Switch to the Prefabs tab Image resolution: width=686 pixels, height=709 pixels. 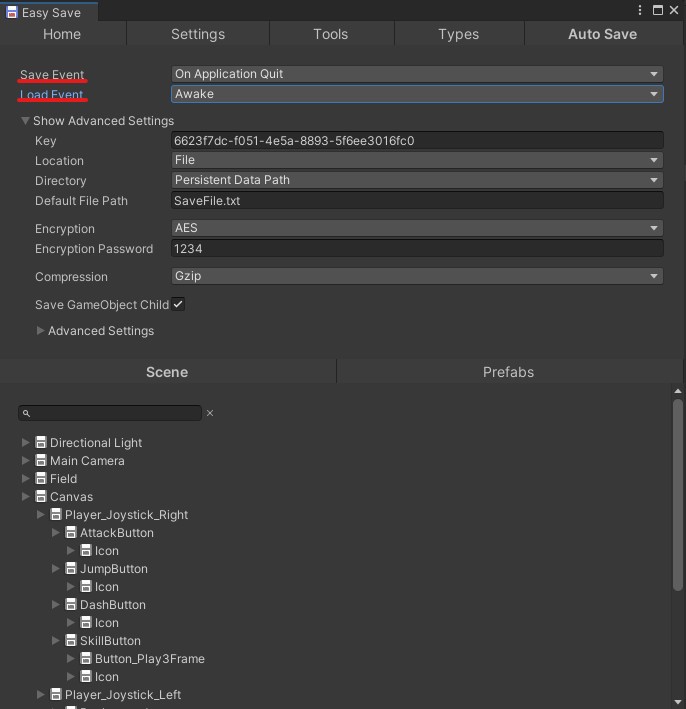(x=509, y=372)
